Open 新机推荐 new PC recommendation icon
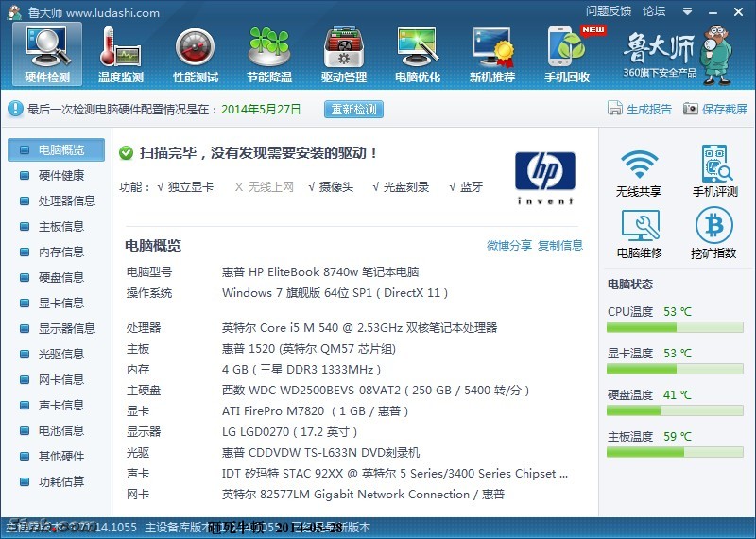The height and width of the screenshot is (539, 756). pos(492,47)
